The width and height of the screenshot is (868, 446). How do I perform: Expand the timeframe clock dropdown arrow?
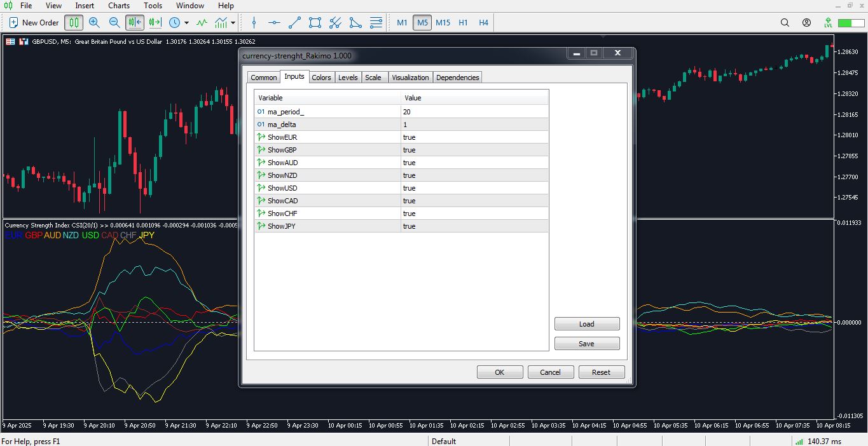point(186,23)
